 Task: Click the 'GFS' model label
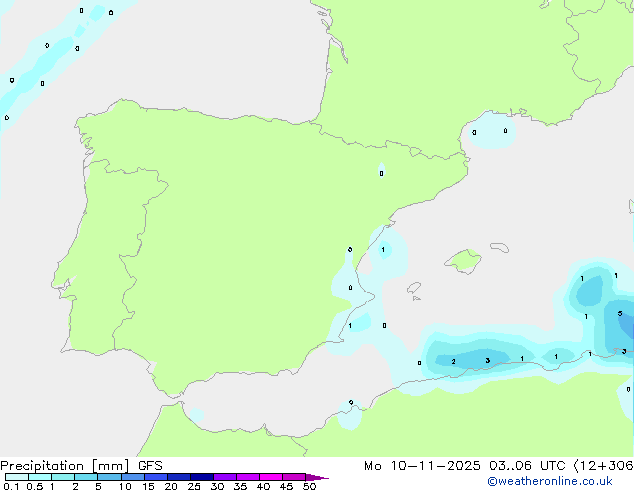pyautogui.click(x=150, y=466)
